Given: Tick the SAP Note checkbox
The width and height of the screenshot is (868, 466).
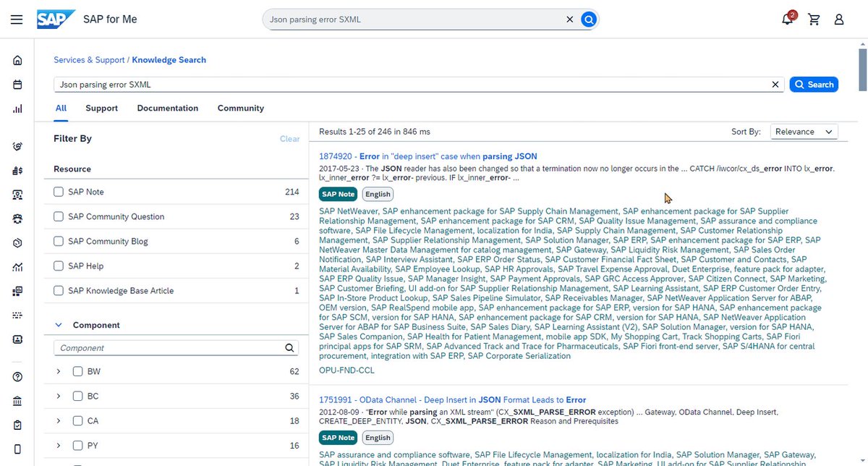Looking at the screenshot, I should pos(59,192).
